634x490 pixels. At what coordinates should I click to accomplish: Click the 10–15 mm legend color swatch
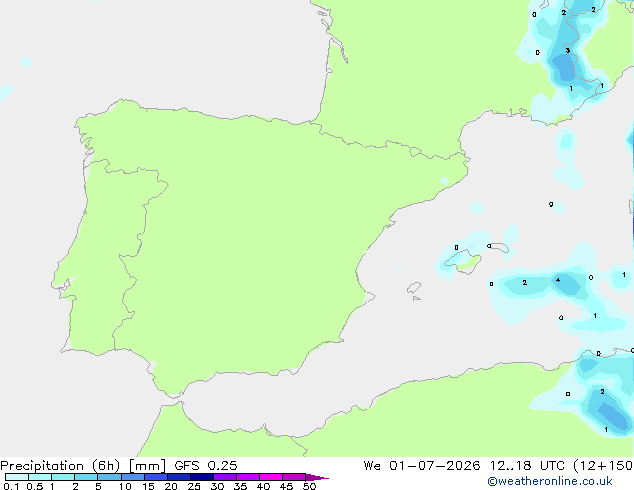(133, 477)
